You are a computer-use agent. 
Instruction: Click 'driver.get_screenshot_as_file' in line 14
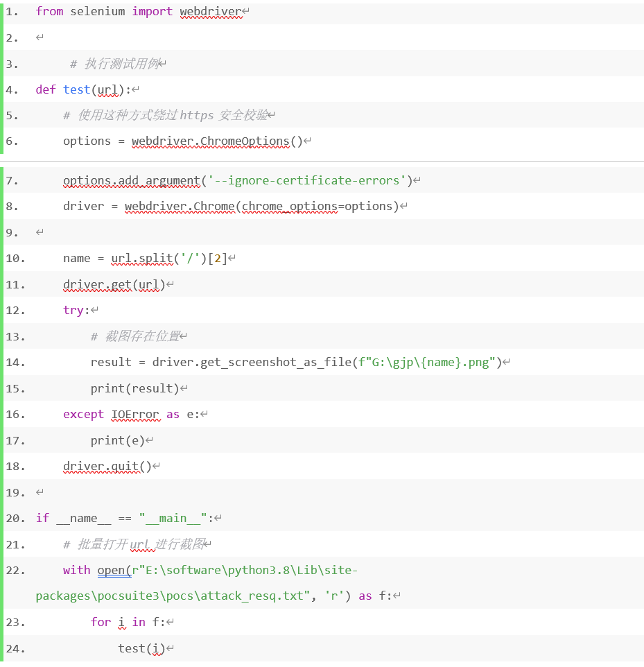pyautogui.click(x=252, y=363)
